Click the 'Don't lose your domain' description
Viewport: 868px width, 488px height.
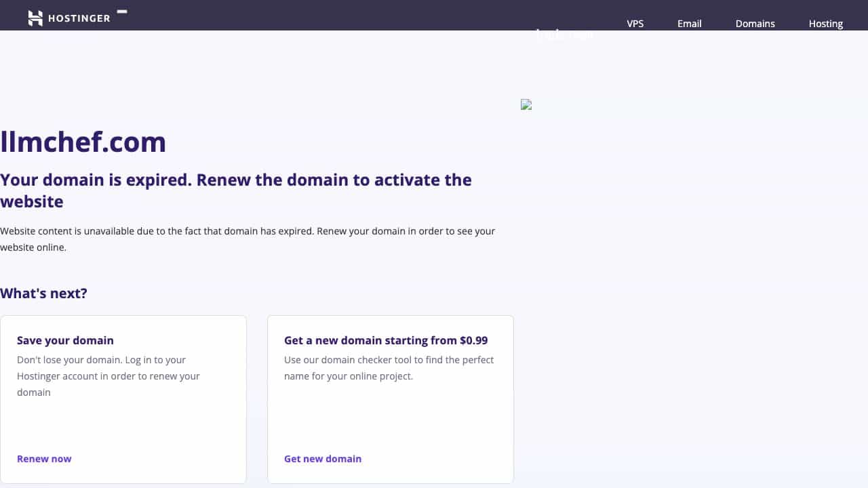click(x=108, y=376)
